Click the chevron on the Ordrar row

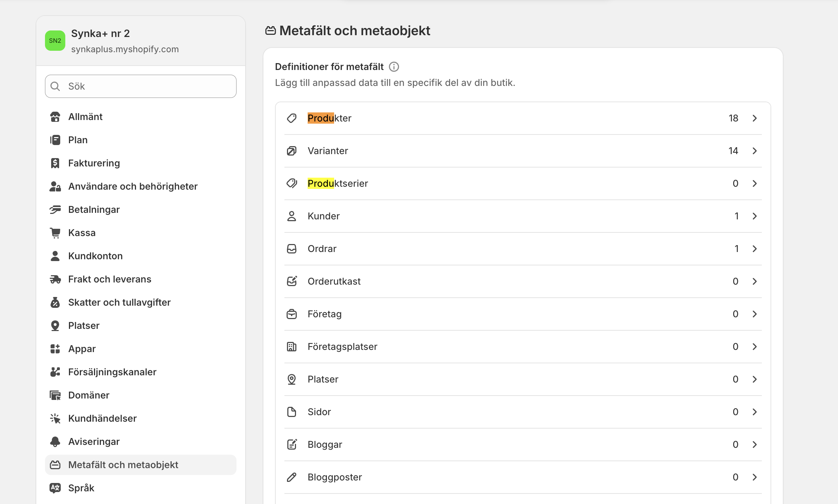755,249
